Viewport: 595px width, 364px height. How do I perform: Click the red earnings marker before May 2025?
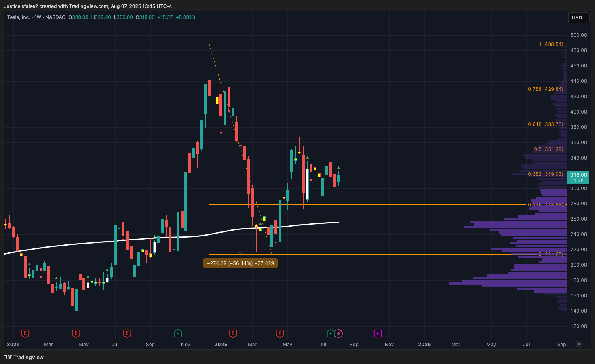click(280, 333)
